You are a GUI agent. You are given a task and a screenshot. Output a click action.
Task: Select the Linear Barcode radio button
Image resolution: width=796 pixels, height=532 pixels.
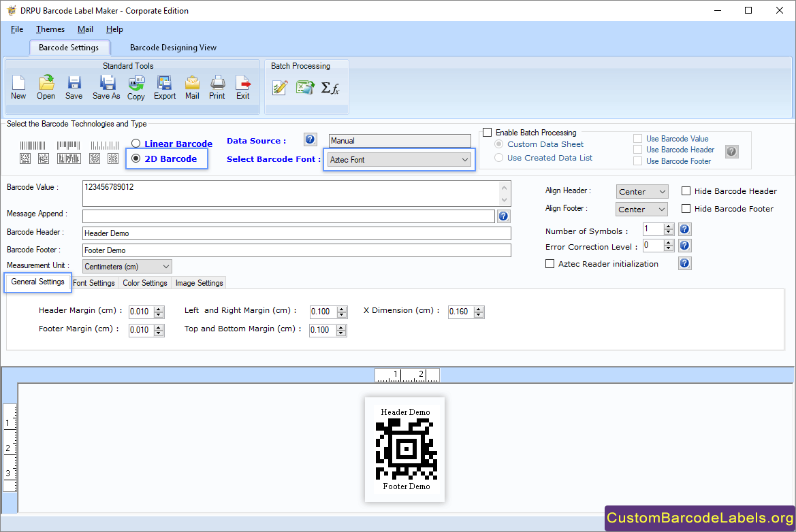pos(136,144)
